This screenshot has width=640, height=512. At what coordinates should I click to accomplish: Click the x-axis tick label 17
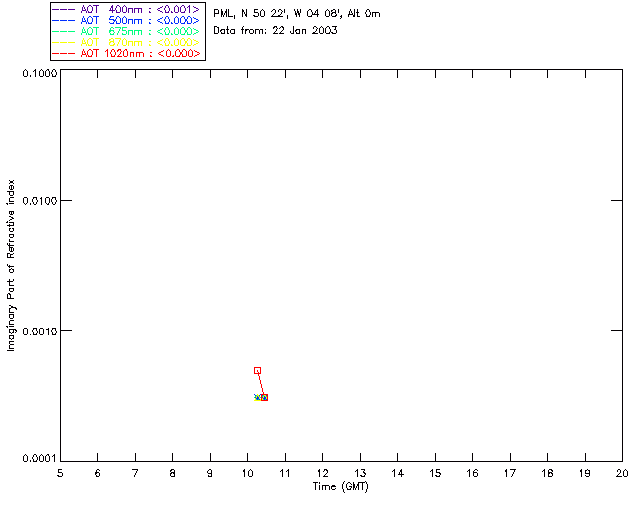point(510,473)
